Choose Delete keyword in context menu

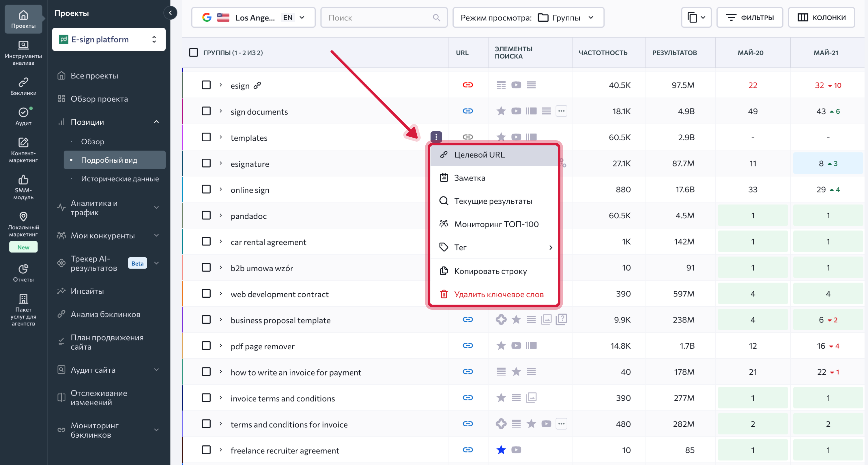tap(494, 295)
